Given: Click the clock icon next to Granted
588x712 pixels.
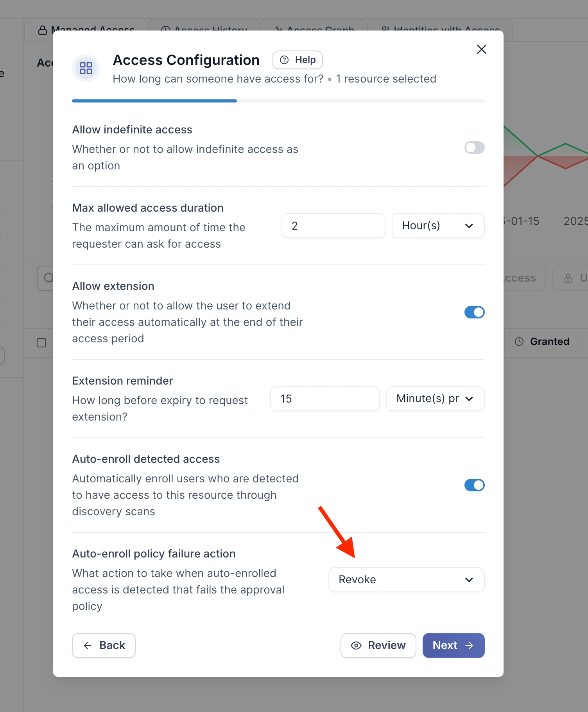Looking at the screenshot, I should pos(519,342).
